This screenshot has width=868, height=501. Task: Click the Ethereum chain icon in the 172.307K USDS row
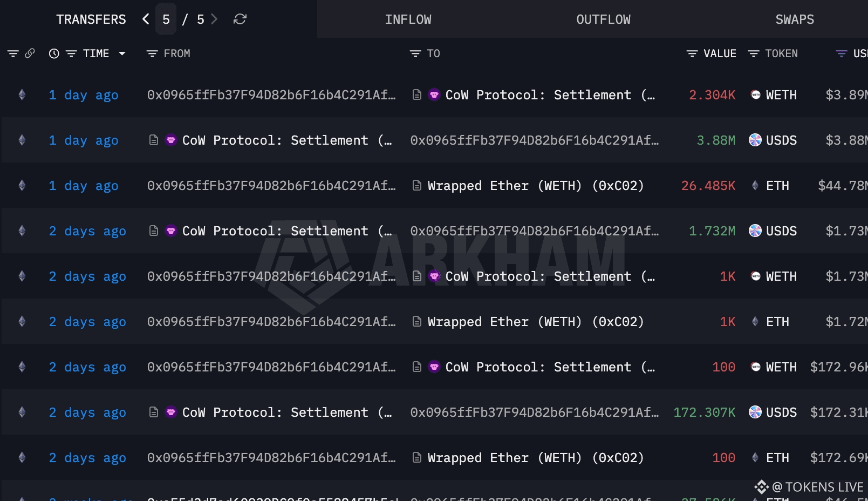22,412
